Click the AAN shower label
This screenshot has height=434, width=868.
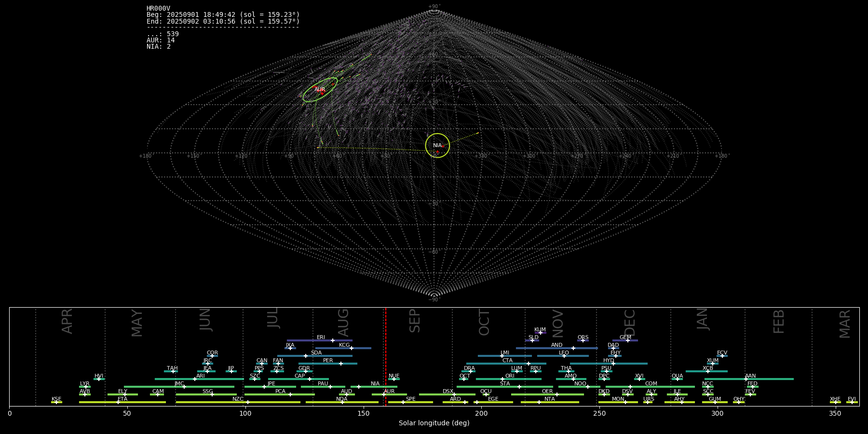click(x=750, y=376)
